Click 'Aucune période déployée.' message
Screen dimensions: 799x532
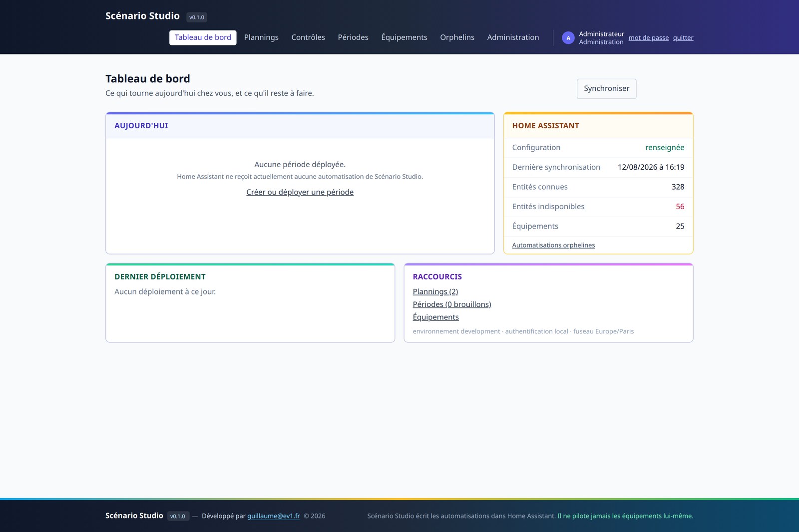click(x=300, y=165)
